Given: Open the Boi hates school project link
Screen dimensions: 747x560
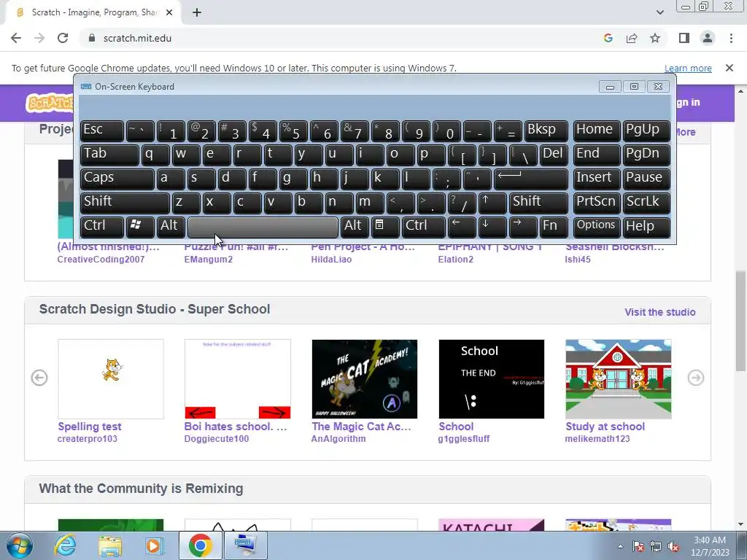Looking at the screenshot, I should click(x=236, y=426).
